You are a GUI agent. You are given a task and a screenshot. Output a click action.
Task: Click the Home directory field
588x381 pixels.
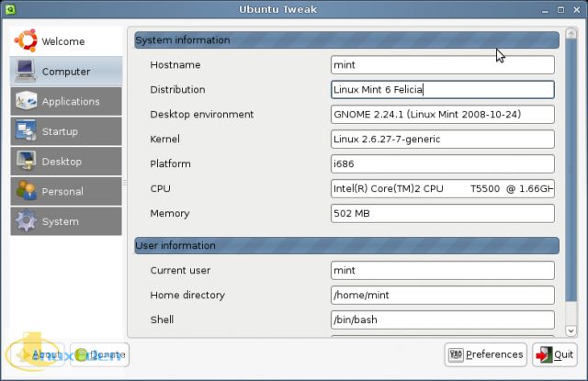[x=443, y=295]
